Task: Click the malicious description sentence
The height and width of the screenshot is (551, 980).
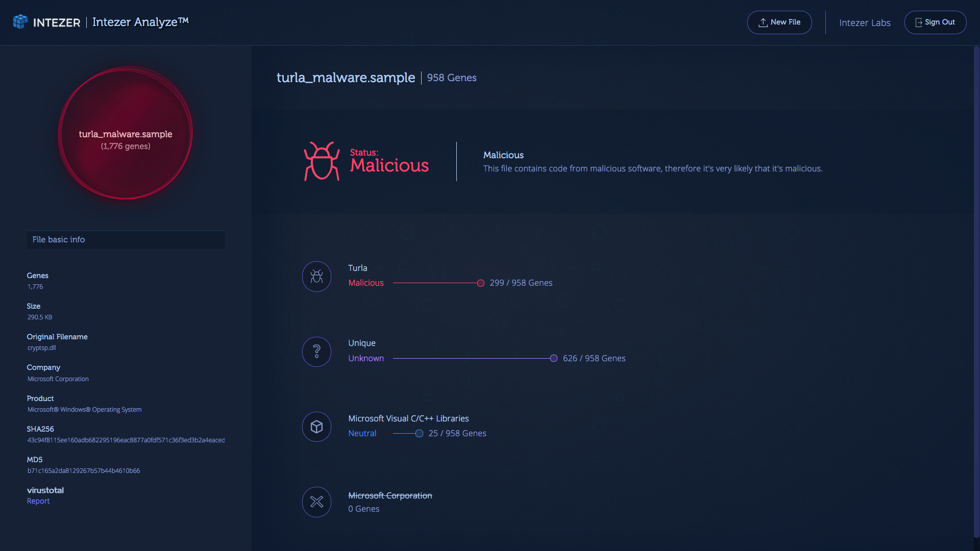Action: [x=653, y=168]
